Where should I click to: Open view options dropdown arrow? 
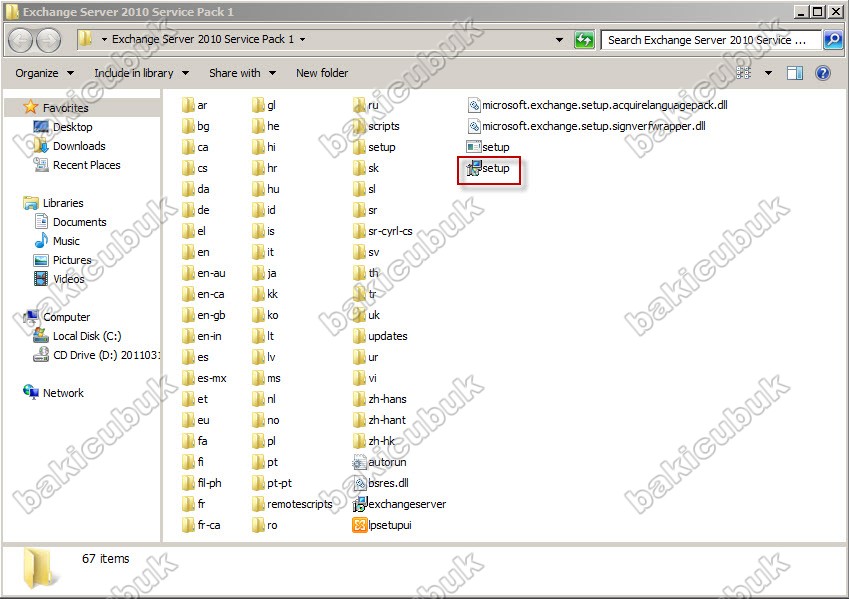[x=768, y=73]
